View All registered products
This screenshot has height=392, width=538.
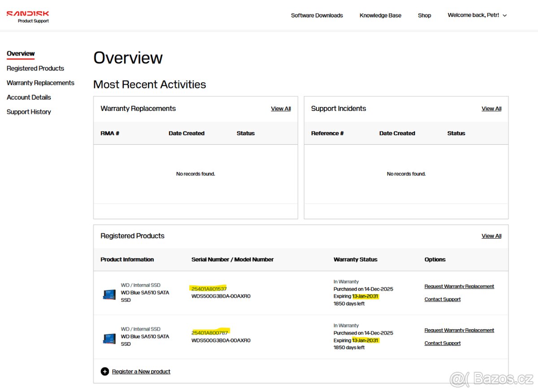[491, 236]
